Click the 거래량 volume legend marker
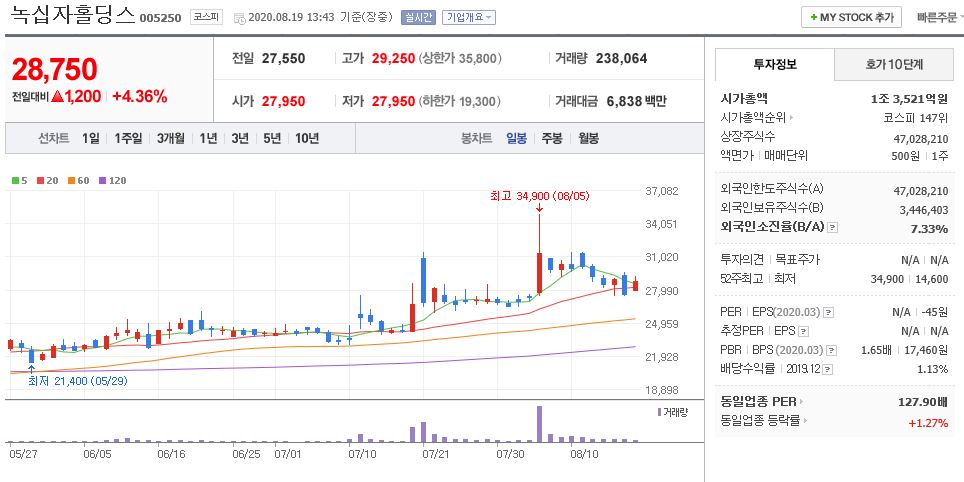The height and width of the screenshot is (482, 964). click(672, 412)
